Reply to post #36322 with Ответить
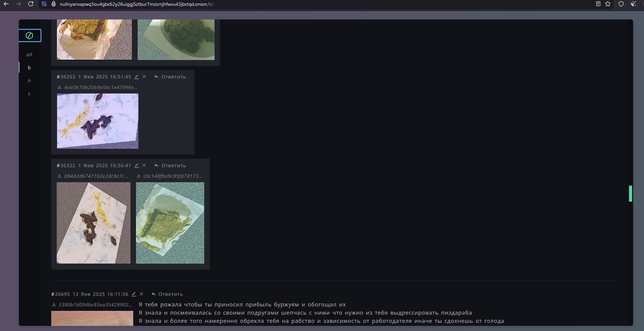 170,165
